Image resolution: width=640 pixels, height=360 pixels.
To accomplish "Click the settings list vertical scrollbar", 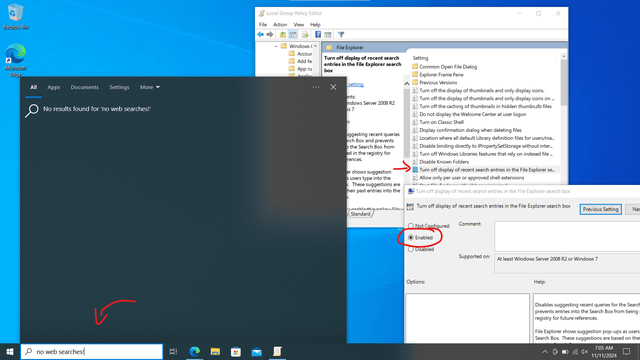I will pos(564,82).
